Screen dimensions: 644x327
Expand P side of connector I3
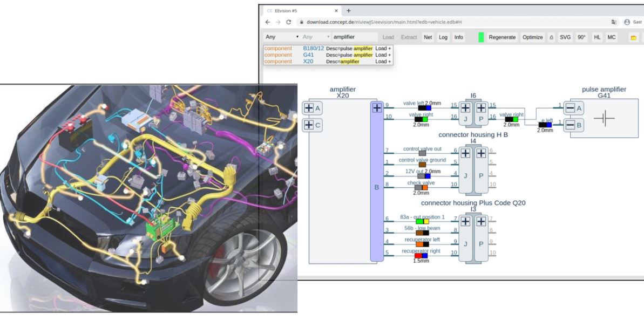(x=481, y=221)
